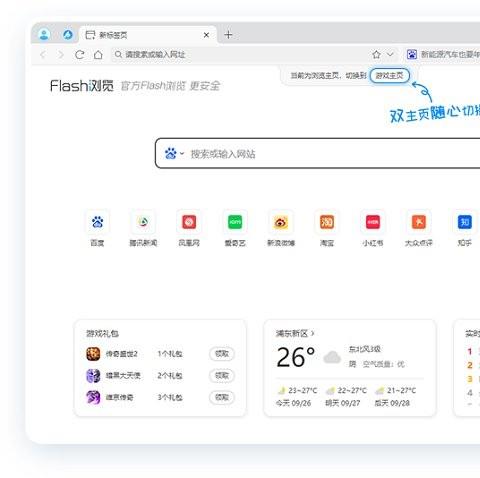
Task: Reload the page with refresh icon
Action: click(79, 54)
